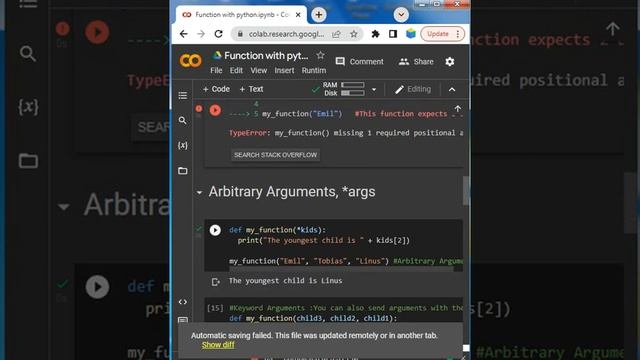Open Find and replace sidebar icon
The height and width of the screenshot is (360, 640).
[182, 120]
